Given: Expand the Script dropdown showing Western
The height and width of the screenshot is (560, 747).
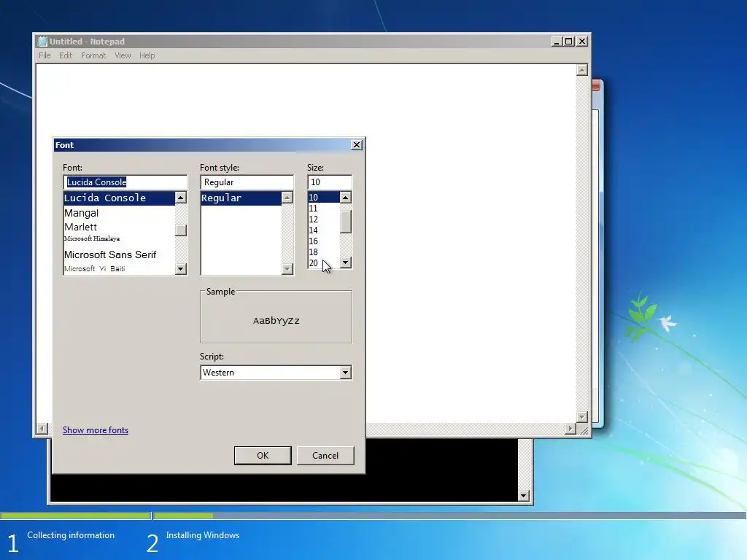Looking at the screenshot, I should click(x=345, y=373).
